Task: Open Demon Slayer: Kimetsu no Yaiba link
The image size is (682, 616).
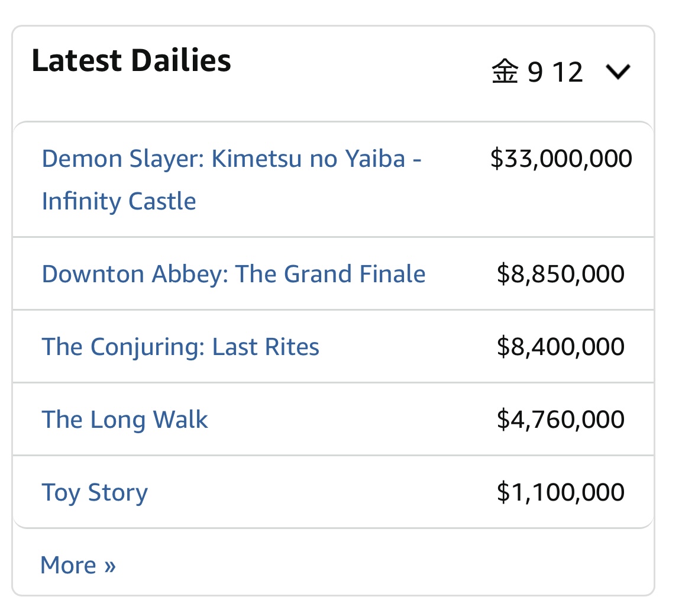Action: pos(231,180)
